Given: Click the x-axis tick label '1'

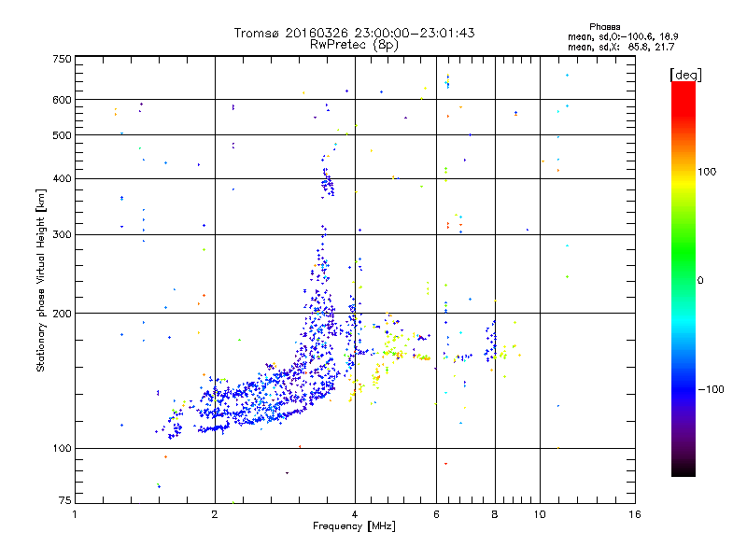Looking at the screenshot, I should click(x=75, y=514).
